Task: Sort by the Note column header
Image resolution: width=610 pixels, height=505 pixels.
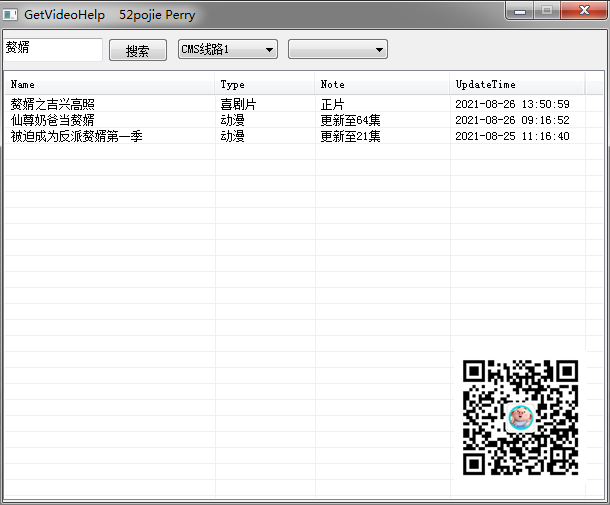Action: pos(382,84)
